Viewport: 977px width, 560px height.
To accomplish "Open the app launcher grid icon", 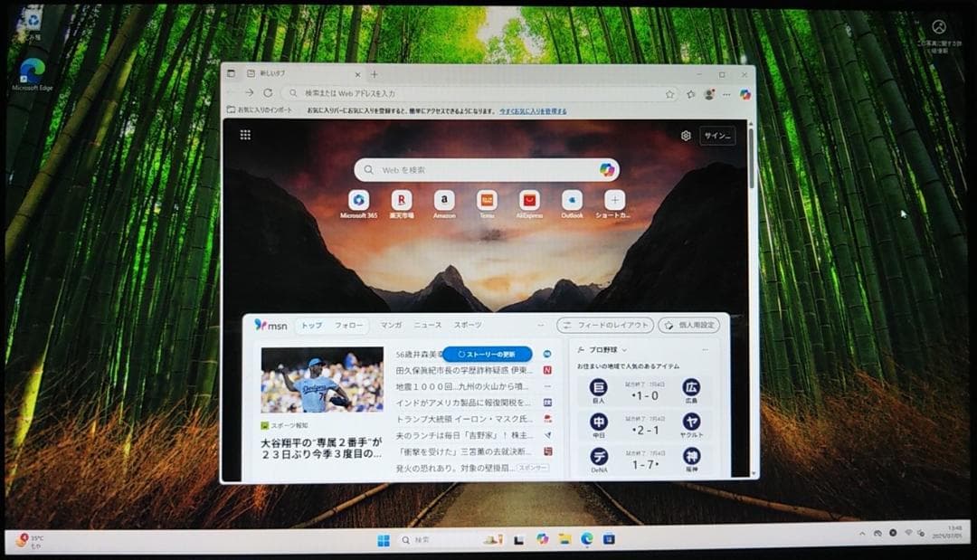I will [243, 135].
